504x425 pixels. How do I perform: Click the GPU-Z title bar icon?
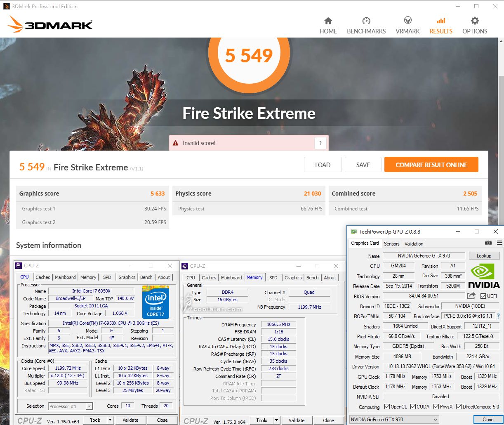click(x=353, y=231)
